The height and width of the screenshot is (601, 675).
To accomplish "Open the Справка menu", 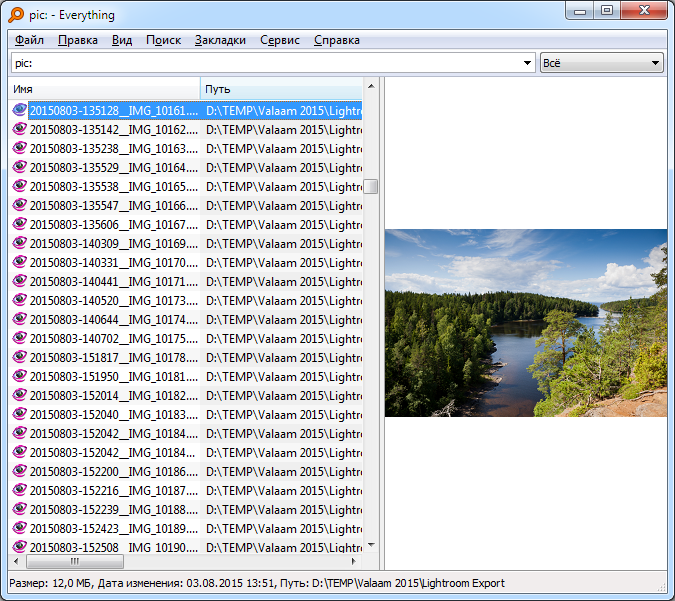I will pos(337,40).
